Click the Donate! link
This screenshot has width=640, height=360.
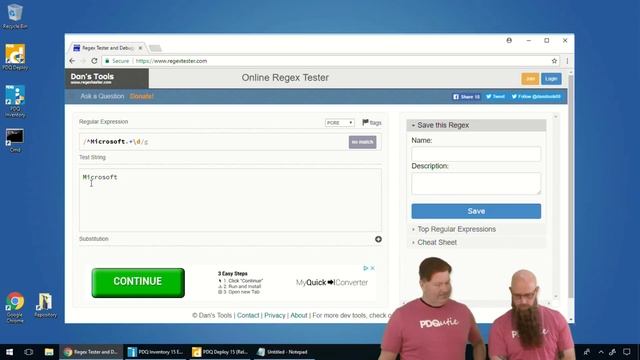141,96
